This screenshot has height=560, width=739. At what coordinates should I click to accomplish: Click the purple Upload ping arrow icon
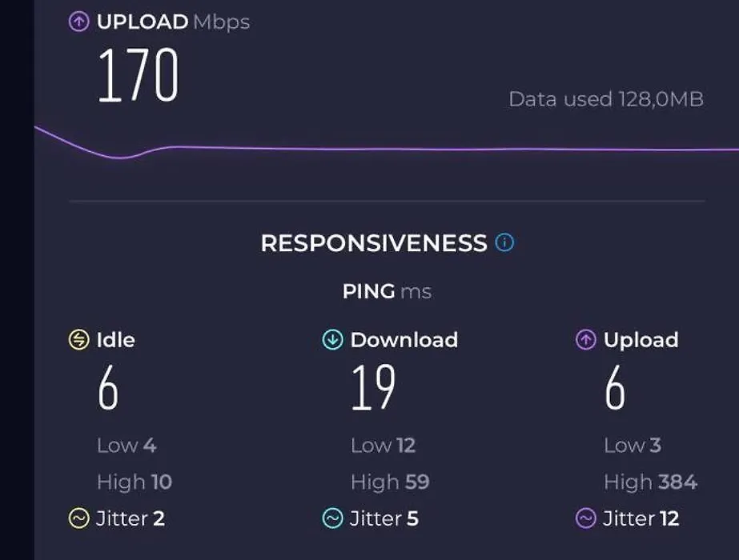point(586,339)
